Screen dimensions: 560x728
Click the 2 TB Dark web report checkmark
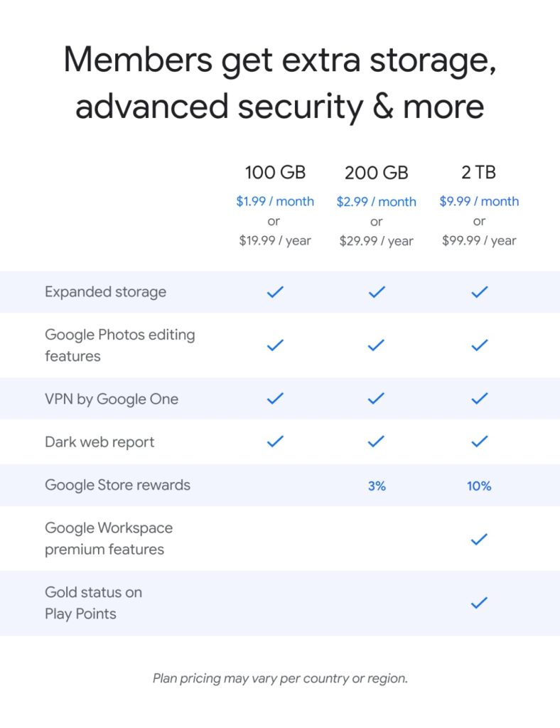pyautogui.click(x=480, y=441)
